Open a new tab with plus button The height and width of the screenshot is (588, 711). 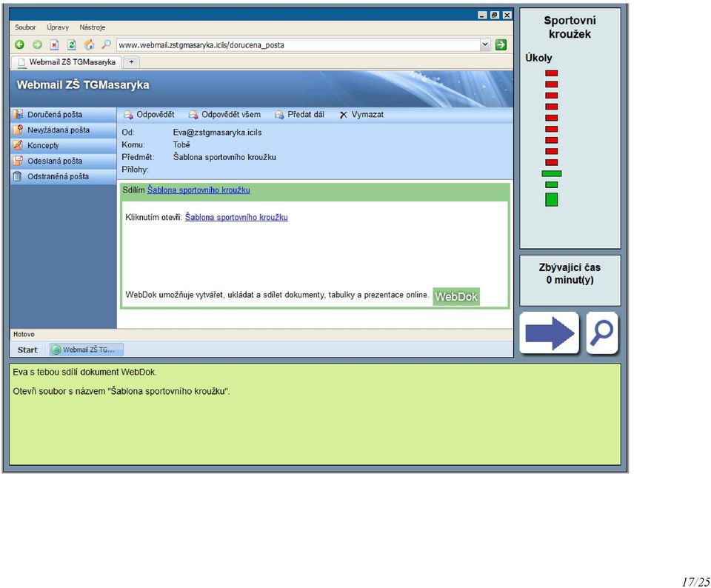(x=131, y=62)
